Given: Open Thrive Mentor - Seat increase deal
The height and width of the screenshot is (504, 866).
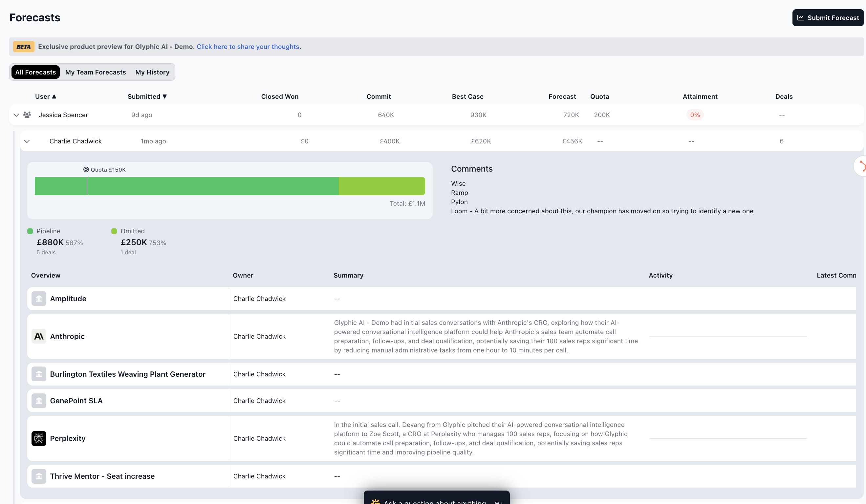Looking at the screenshot, I should point(102,476).
